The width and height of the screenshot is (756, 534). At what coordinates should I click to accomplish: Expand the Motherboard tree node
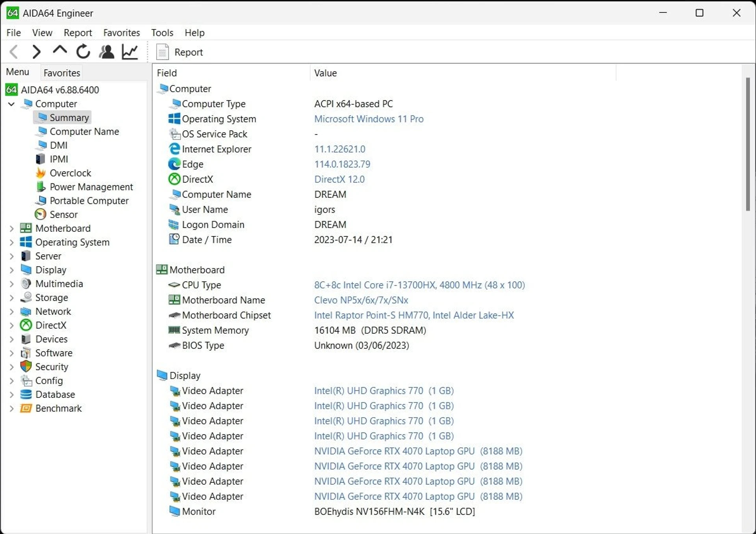coord(11,228)
